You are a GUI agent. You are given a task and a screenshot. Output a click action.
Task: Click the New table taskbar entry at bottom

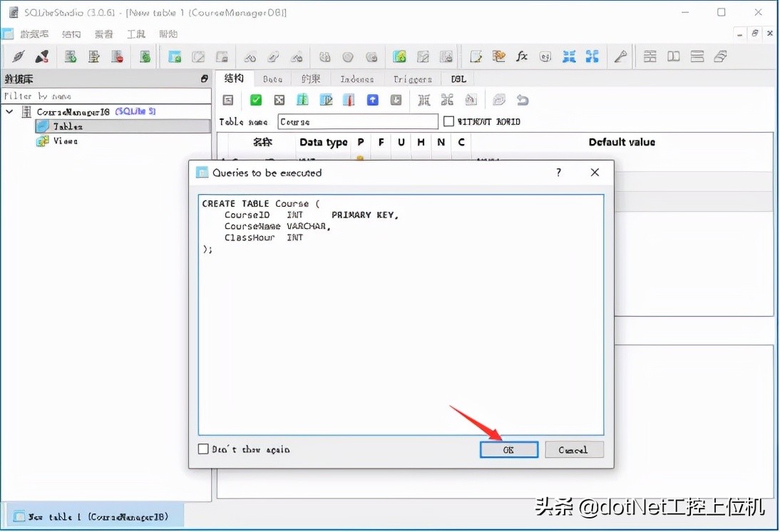click(x=93, y=516)
